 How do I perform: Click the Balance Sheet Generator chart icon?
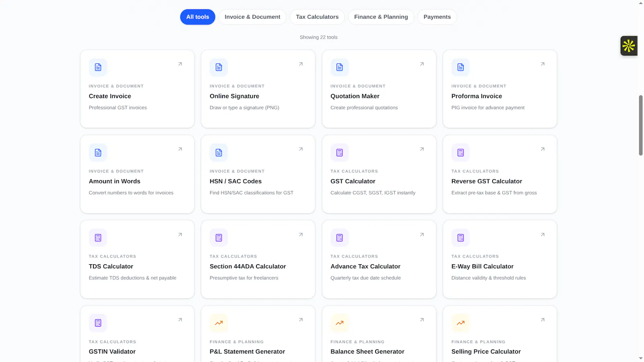coord(340,323)
